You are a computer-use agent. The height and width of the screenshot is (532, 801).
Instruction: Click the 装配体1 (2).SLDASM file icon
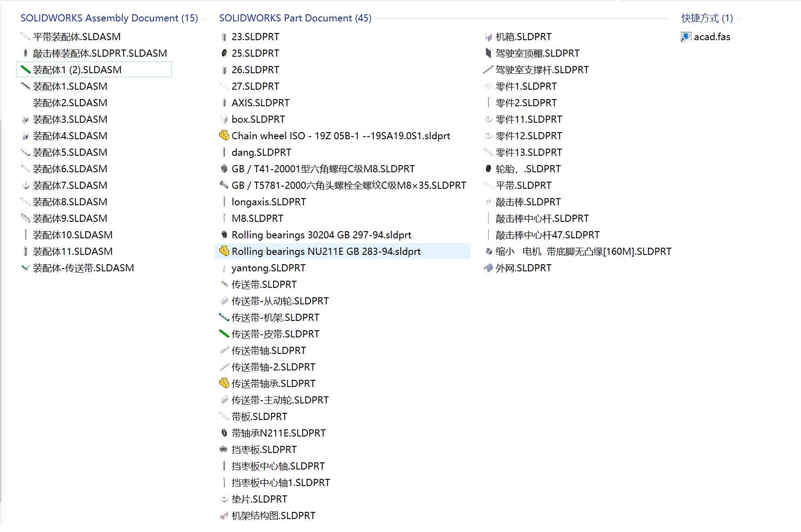pyautogui.click(x=25, y=70)
